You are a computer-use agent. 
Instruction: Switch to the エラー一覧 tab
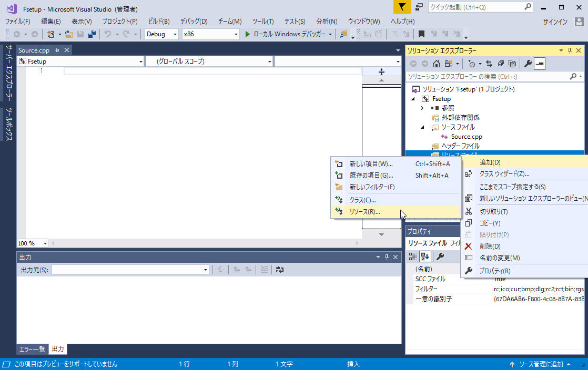pos(32,349)
